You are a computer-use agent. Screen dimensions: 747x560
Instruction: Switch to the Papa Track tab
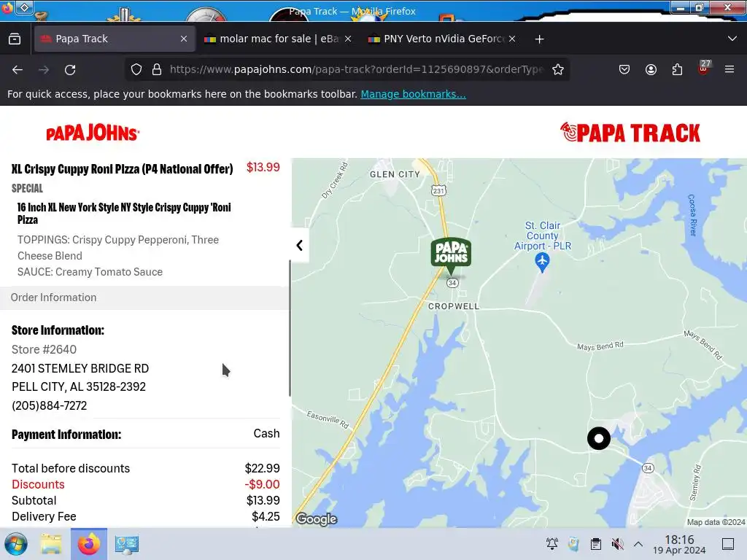(x=115, y=39)
